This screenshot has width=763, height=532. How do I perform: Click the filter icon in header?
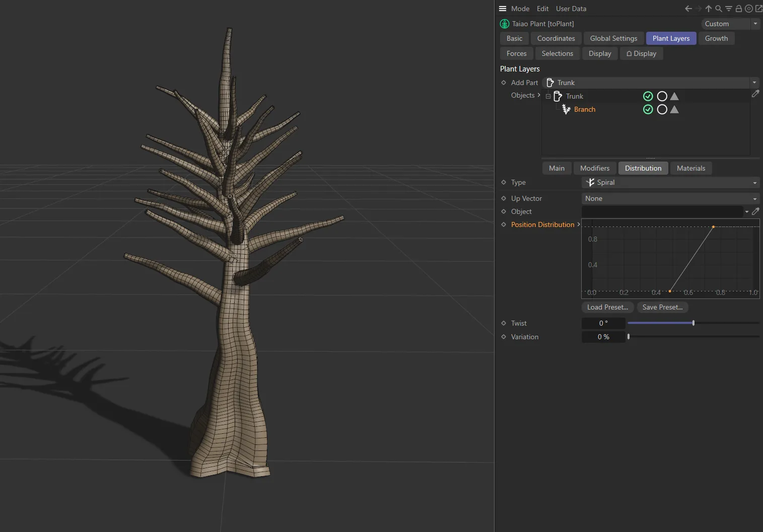[x=729, y=9]
